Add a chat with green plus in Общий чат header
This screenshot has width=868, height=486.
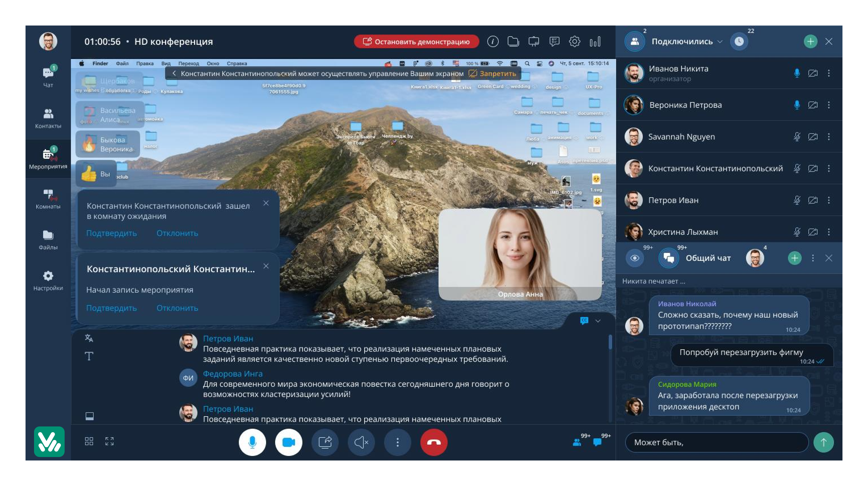pos(795,258)
